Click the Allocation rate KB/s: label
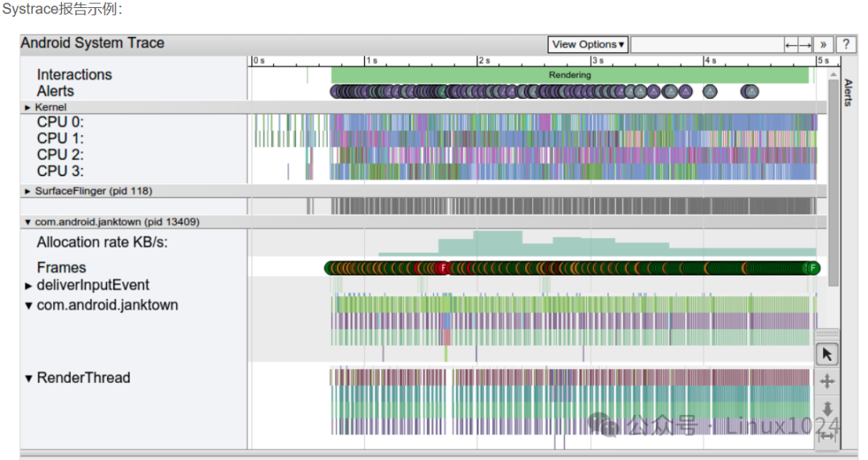The width and height of the screenshot is (868, 460). pyautogui.click(x=102, y=243)
